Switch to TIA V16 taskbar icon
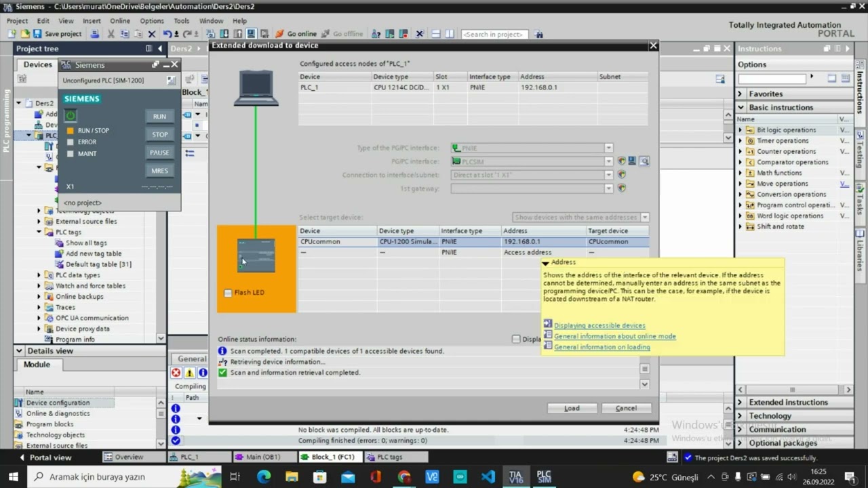 click(x=516, y=476)
